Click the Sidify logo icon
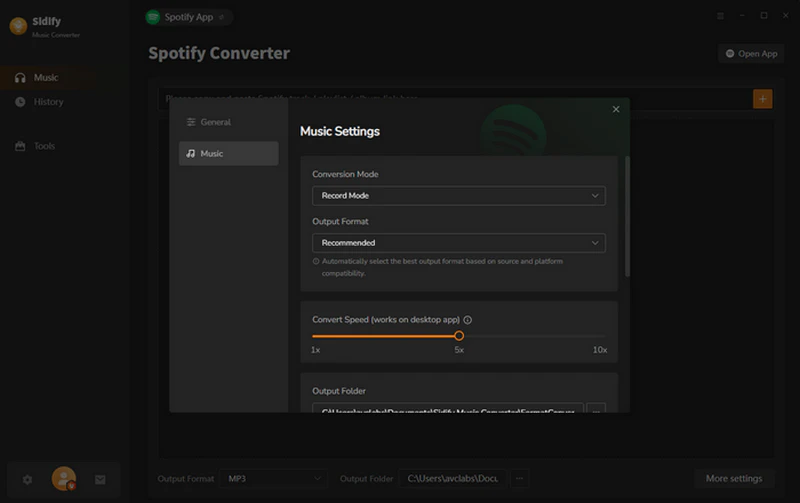The width and height of the screenshot is (800, 503). point(18,26)
